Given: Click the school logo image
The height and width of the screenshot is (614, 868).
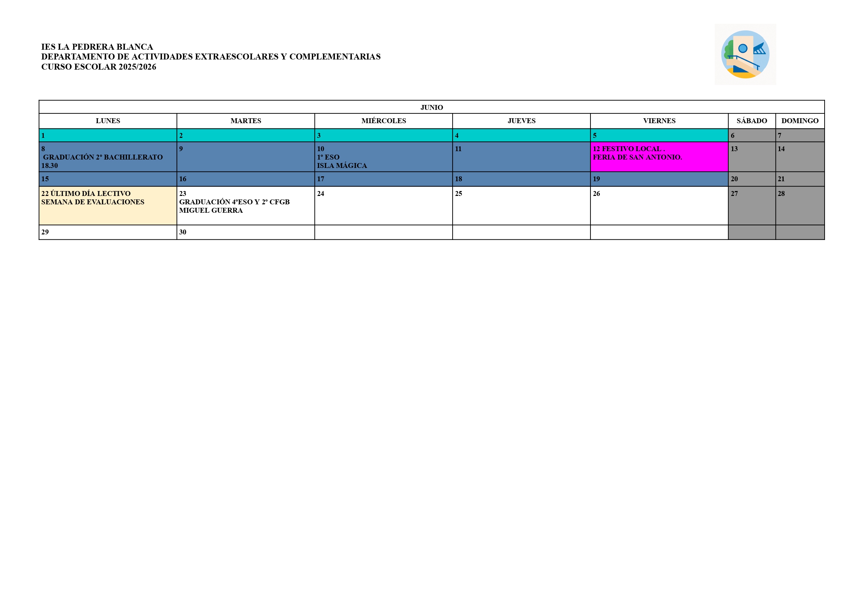Looking at the screenshot, I should click(x=745, y=55).
